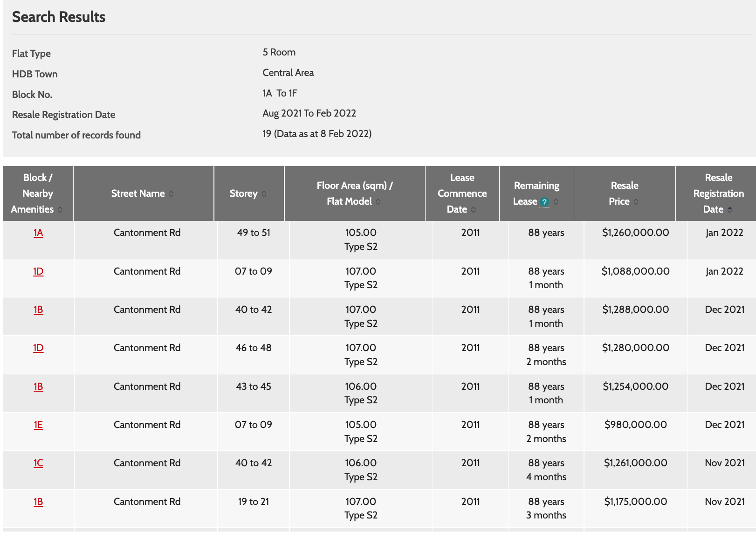Image resolution: width=756 pixels, height=539 pixels.
Task: Open block 1A link priced $1,260,000
Action: tap(38, 233)
